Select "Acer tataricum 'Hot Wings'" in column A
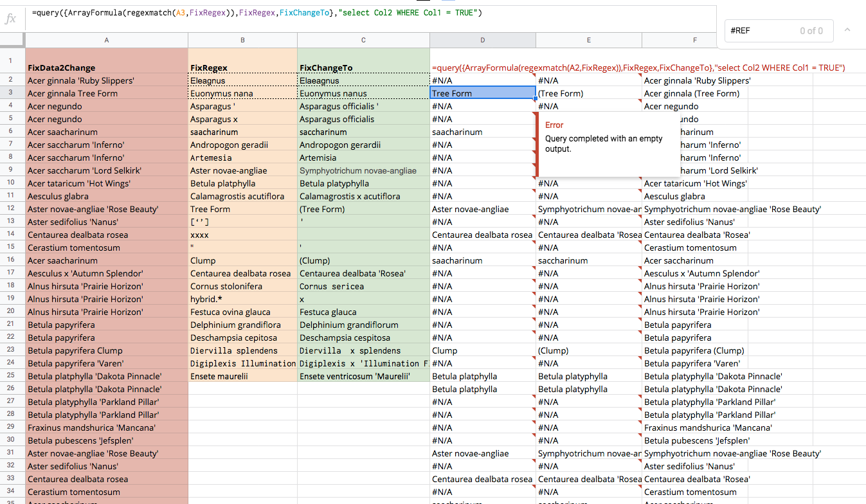 click(107, 183)
